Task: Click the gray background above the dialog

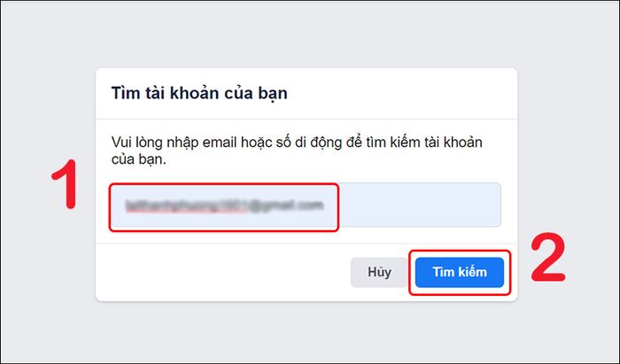Action: [x=308, y=34]
